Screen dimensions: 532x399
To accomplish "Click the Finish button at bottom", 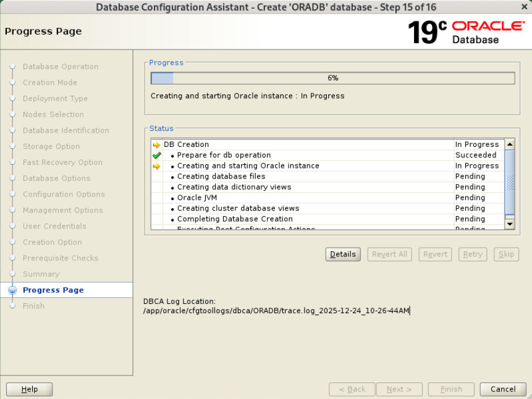I will (451, 389).
